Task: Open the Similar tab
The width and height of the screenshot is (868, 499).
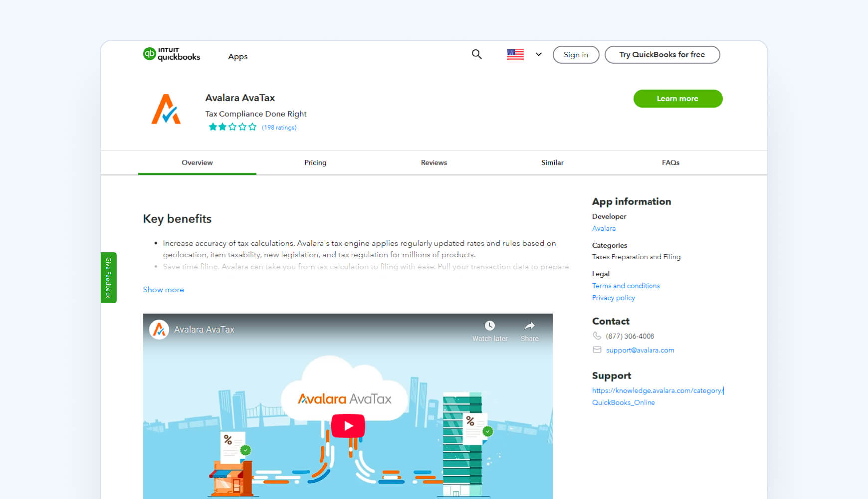Action: click(x=552, y=163)
